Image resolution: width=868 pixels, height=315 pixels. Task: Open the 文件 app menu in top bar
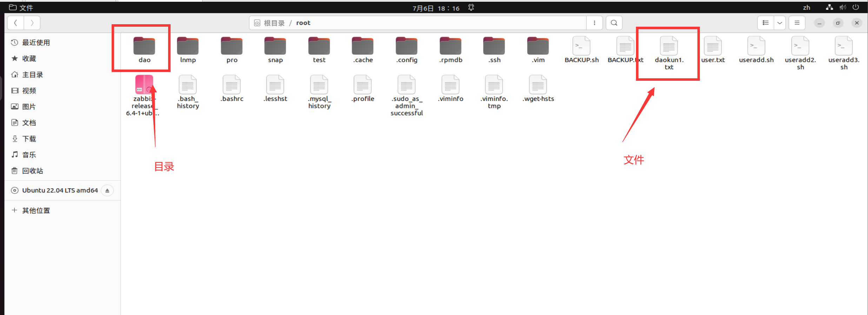(x=21, y=7)
